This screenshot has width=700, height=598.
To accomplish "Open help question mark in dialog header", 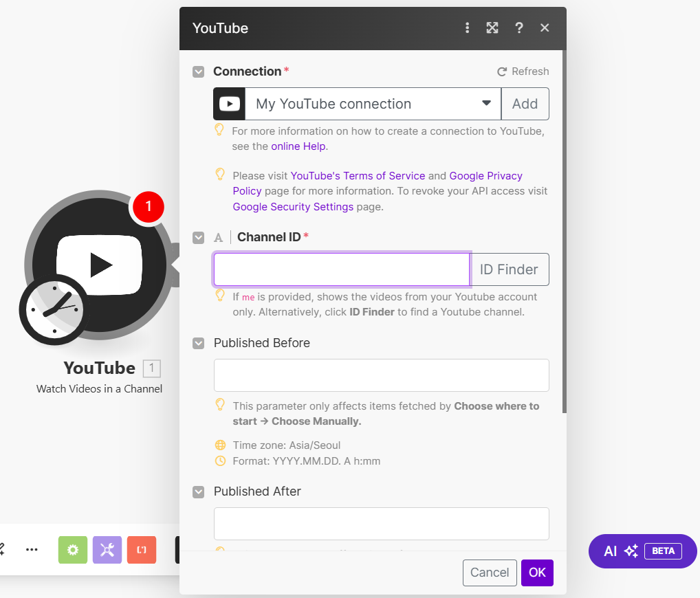I will (518, 27).
